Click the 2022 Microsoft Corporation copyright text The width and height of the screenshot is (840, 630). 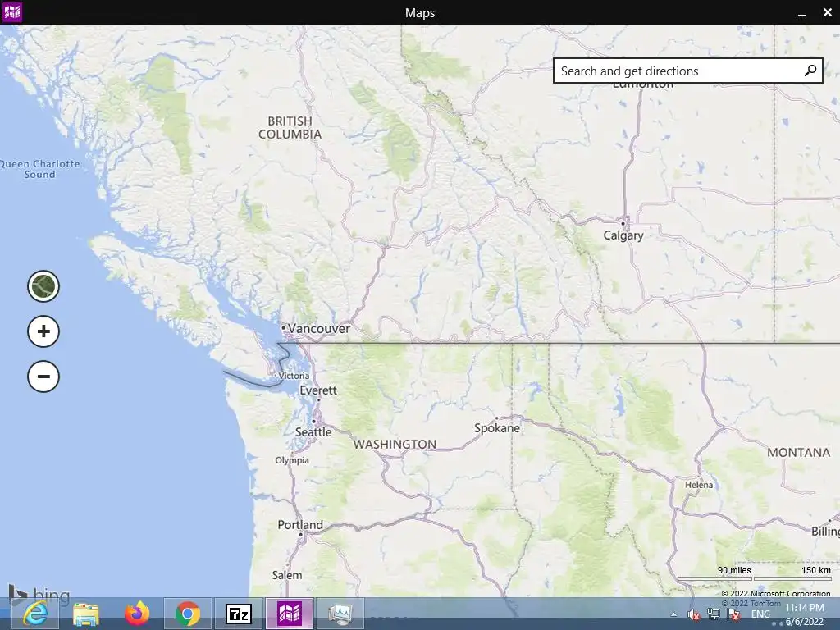click(776, 594)
